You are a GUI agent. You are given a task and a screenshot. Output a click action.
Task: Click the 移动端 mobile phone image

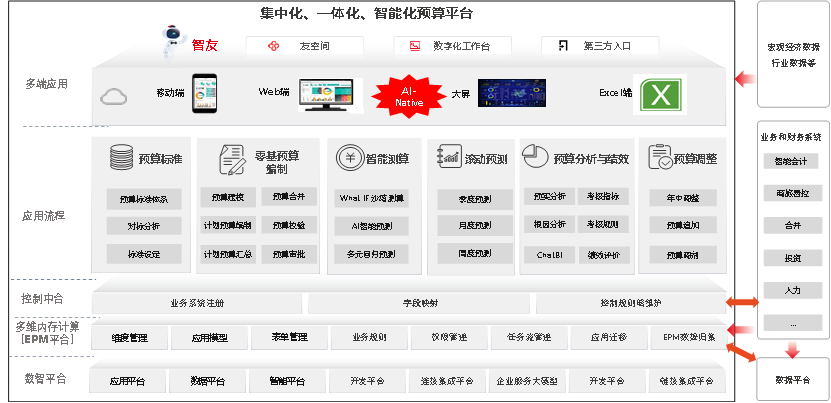(x=204, y=93)
